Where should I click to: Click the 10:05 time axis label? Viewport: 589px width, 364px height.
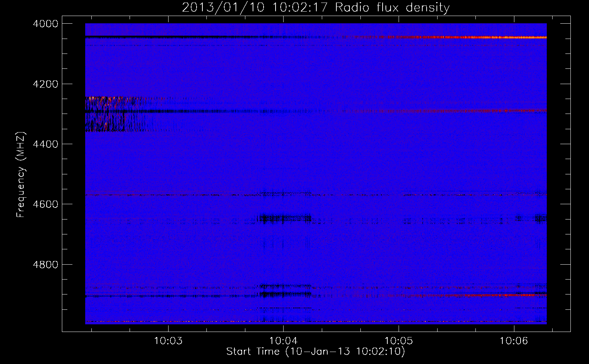tap(399, 341)
